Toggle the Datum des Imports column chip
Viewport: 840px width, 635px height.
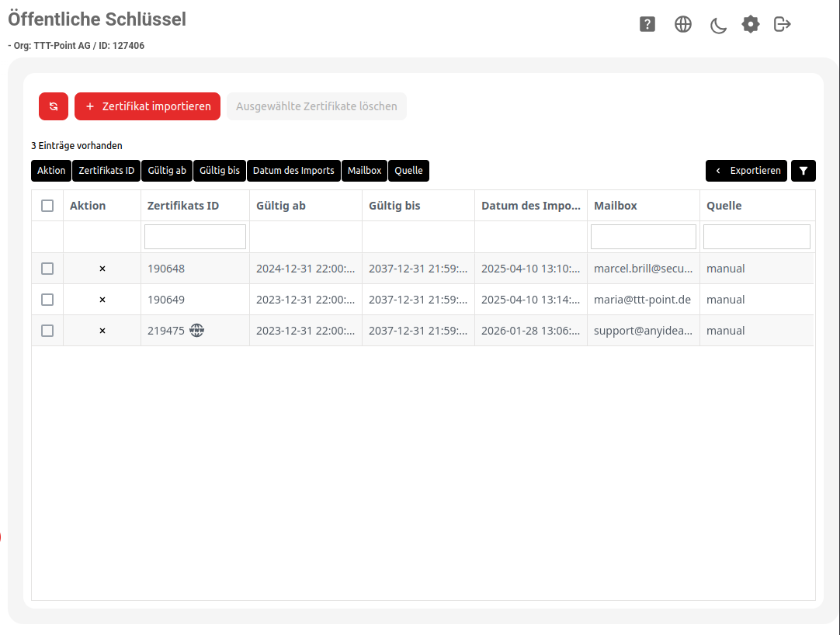click(x=293, y=171)
